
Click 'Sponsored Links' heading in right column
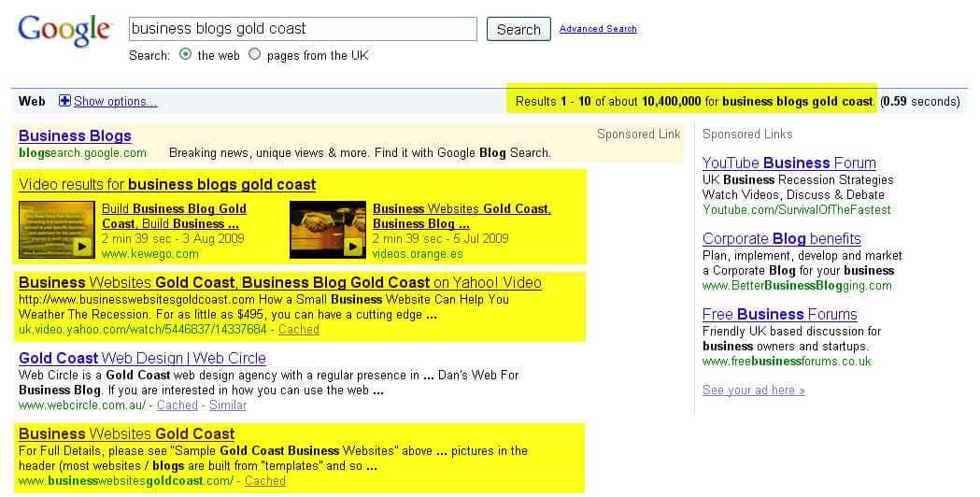pyautogui.click(x=747, y=134)
